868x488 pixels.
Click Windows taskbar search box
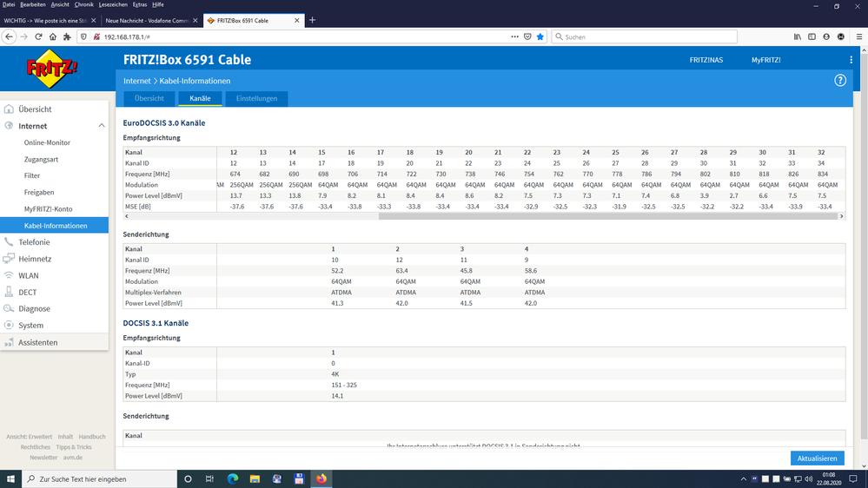click(x=100, y=479)
